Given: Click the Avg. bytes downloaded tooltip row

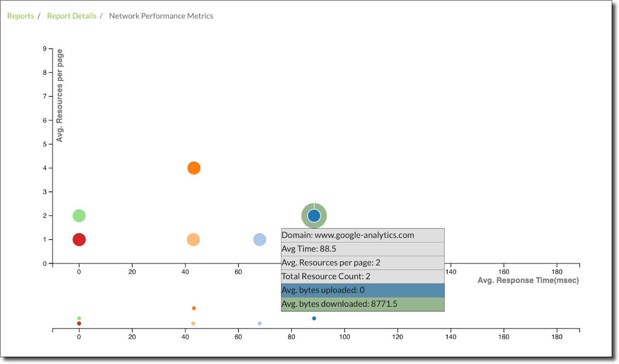Looking at the screenshot, I should pyautogui.click(x=363, y=304).
